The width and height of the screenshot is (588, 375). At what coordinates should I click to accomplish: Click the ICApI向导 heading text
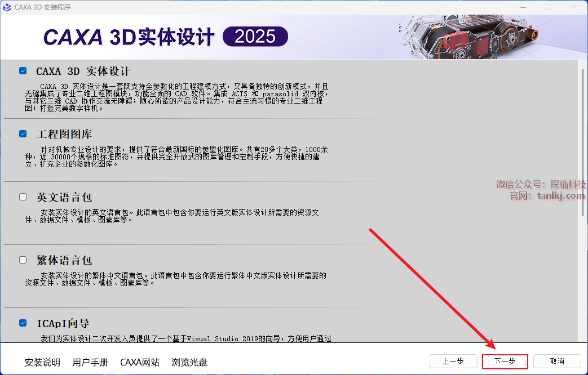coord(63,323)
